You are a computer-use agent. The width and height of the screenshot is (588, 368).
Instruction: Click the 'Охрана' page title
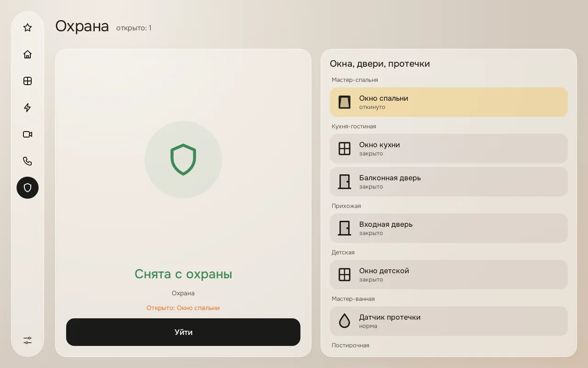pyautogui.click(x=82, y=26)
